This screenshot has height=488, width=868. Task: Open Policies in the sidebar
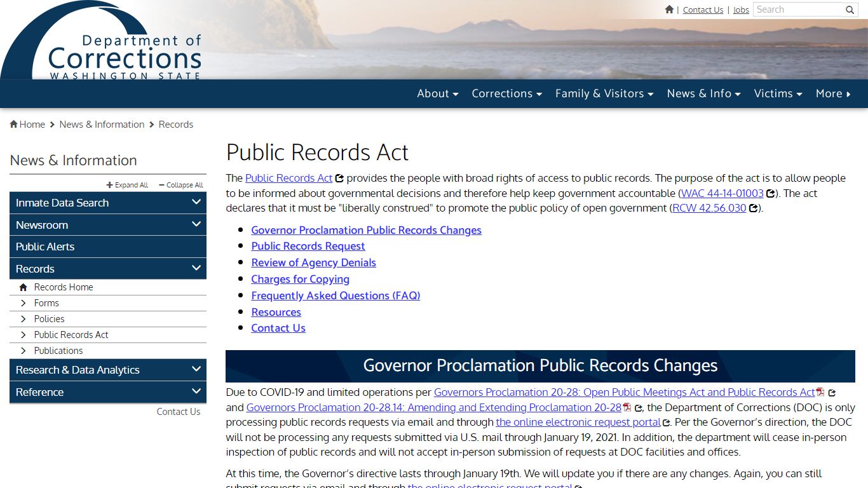coord(49,319)
